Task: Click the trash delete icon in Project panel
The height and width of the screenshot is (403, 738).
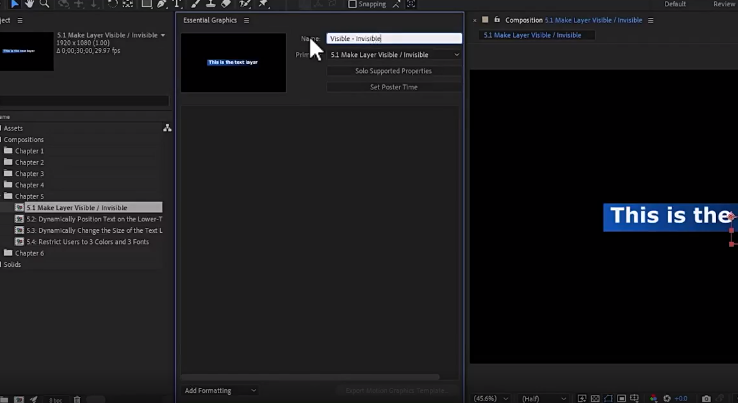Action: click(77, 399)
